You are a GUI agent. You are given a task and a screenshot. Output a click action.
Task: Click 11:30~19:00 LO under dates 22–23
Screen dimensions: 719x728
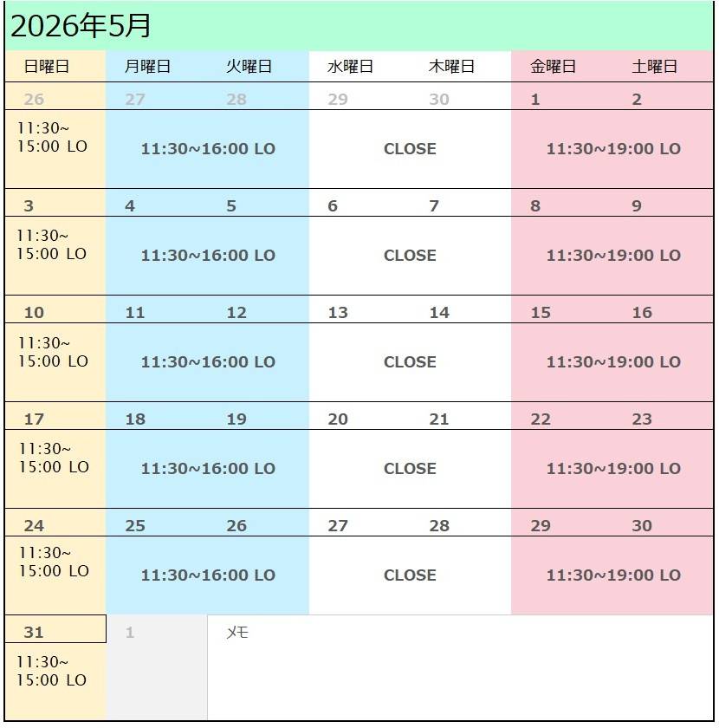click(613, 469)
